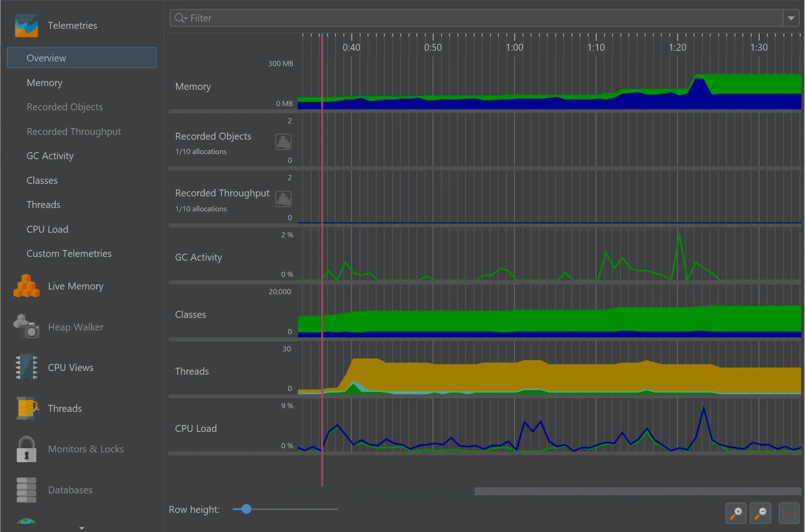Open the Filter options dropdown arrow
This screenshot has width=805, height=532.
coord(791,18)
